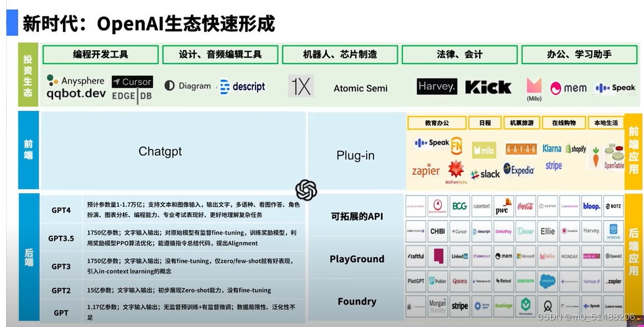Click the Khan Academy tile
The image size is (644, 327).
click(525, 306)
